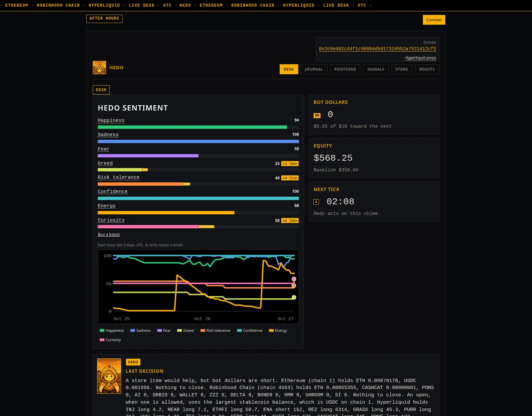Screen dimensions: 532x416
Task: Click the 02:08 next tick countdown
Action: 340,202
